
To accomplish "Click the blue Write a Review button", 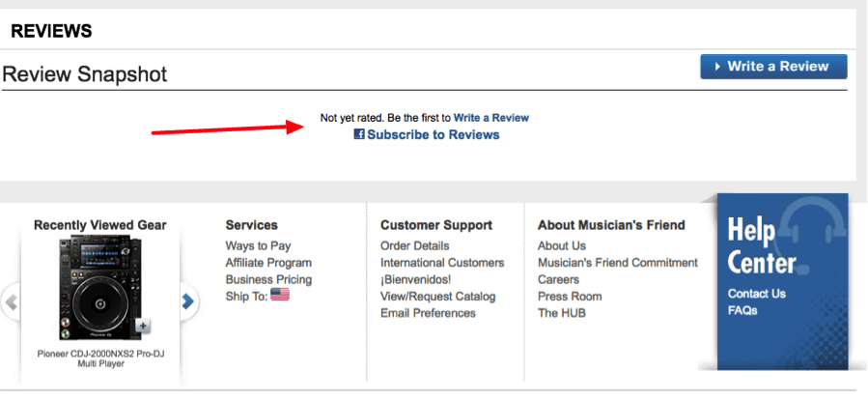I will [773, 67].
